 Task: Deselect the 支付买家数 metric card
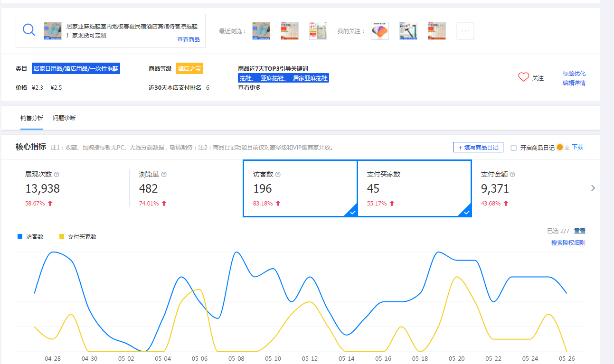pyautogui.click(x=414, y=188)
